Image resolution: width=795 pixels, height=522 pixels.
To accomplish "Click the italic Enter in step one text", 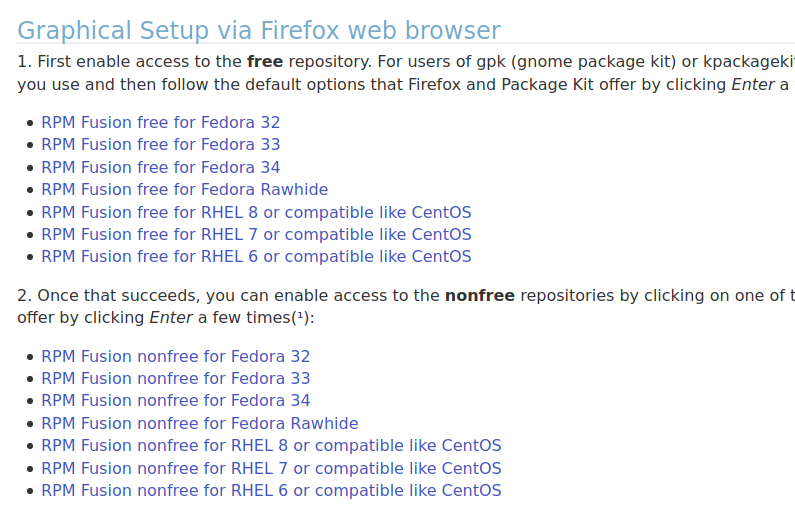I will (x=753, y=85).
